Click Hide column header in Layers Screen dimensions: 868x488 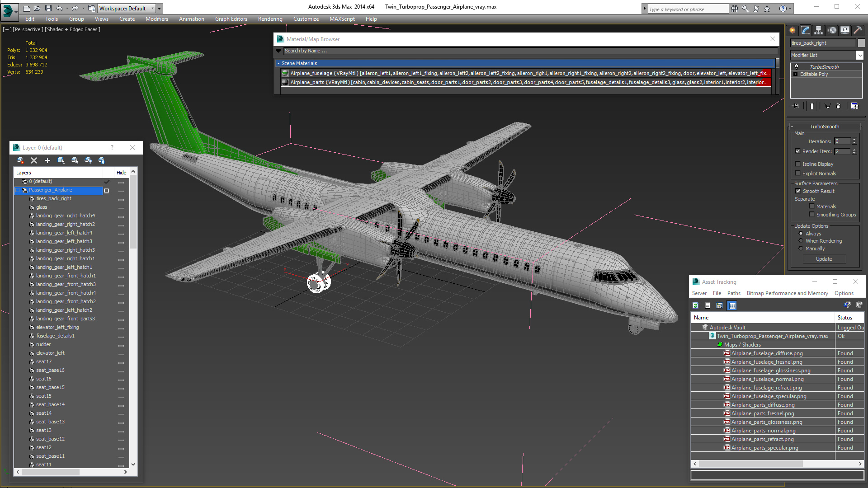[121, 173]
